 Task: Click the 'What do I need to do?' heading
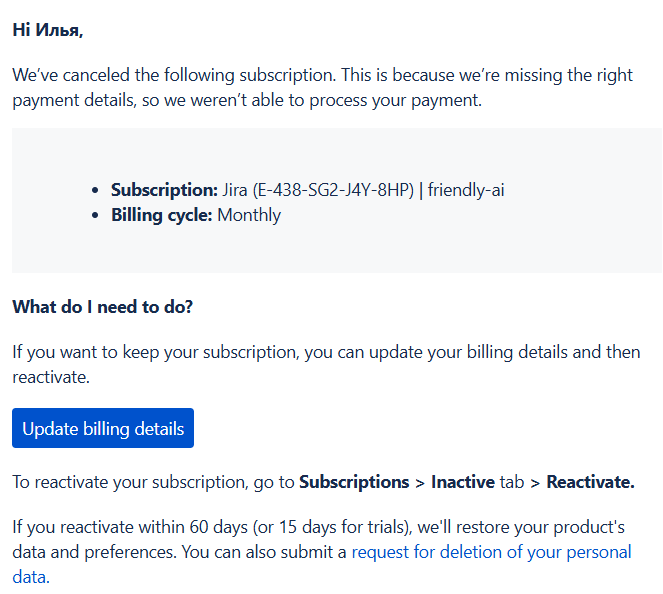point(103,307)
